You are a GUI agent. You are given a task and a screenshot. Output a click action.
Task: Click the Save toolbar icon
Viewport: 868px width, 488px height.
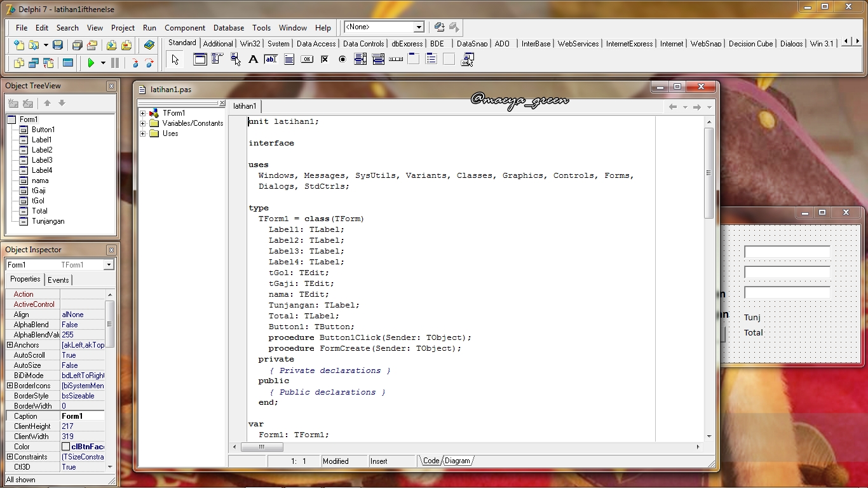click(58, 45)
